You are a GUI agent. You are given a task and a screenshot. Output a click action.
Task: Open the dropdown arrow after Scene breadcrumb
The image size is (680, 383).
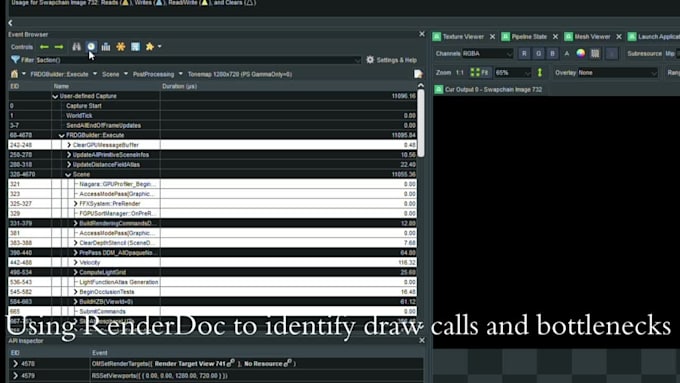[x=126, y=74]
